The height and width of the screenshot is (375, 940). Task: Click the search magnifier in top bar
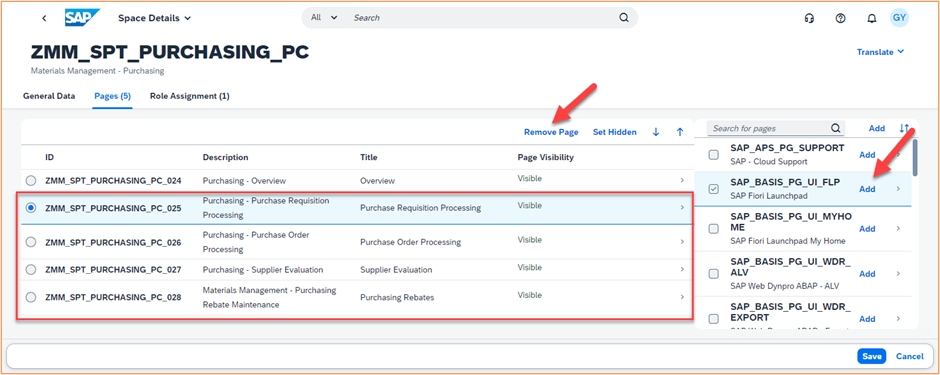pos(623,18)
